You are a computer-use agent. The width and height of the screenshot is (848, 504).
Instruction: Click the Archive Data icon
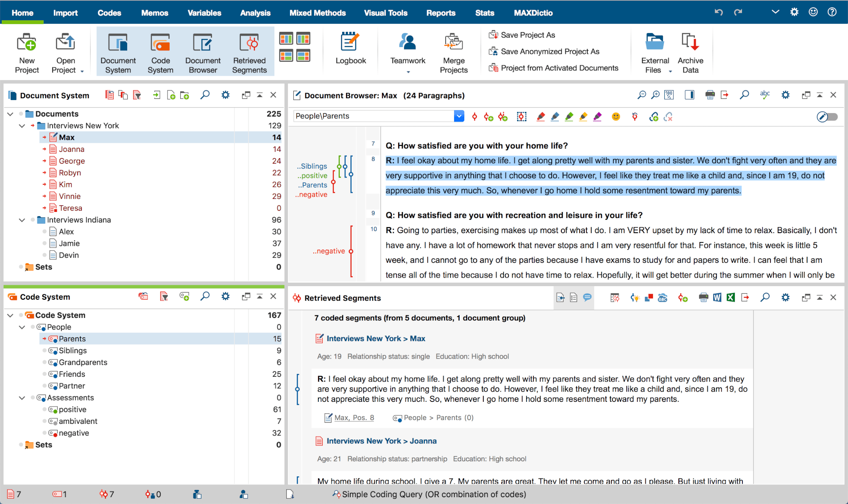[690, 42]
